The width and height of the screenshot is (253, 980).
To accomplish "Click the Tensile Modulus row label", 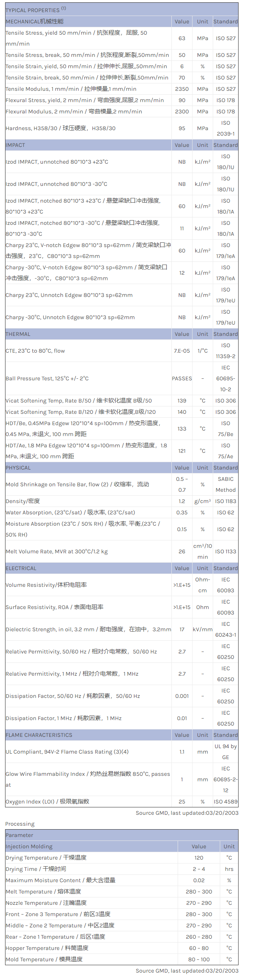I will tap(71, 89).
